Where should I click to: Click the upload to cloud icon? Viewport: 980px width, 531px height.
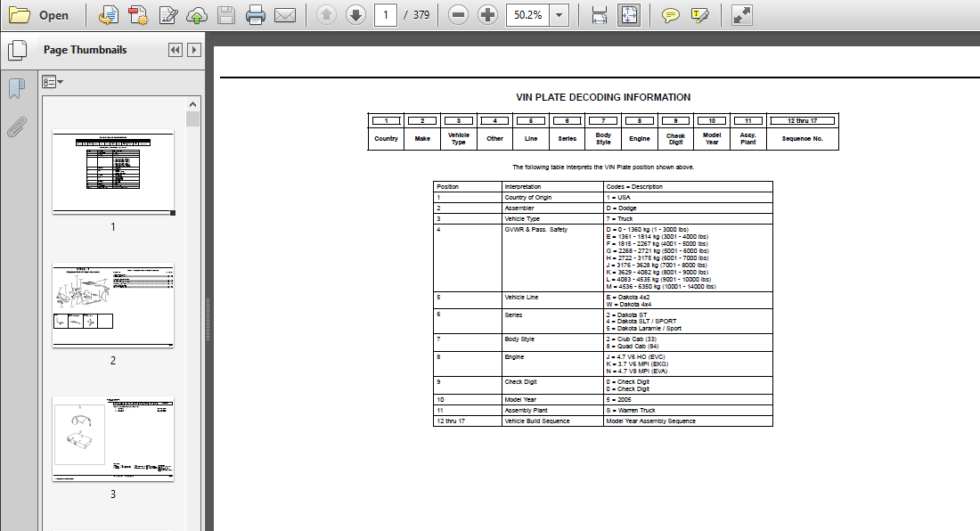coord(197,15)
